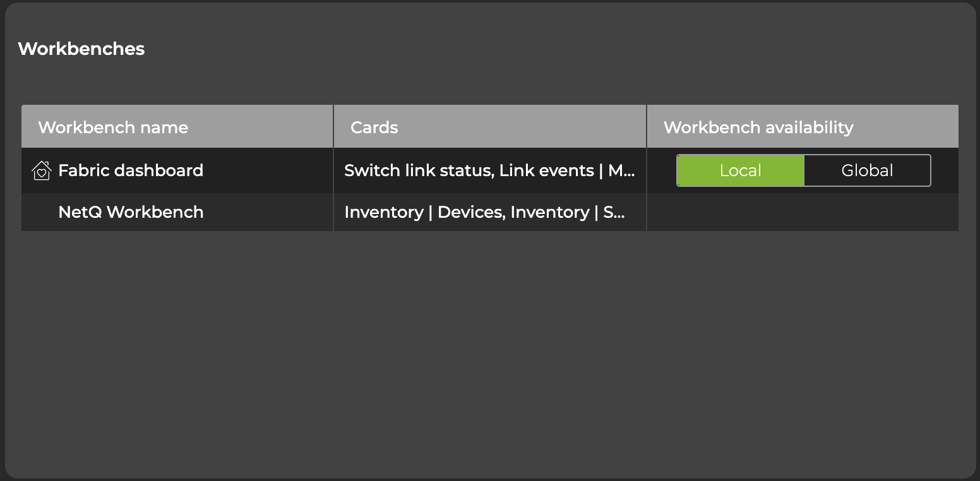Screen dimensions: 980x481
Task: Click divider between Cards and Workbench availability headers
Action: [x=647, y=128]
